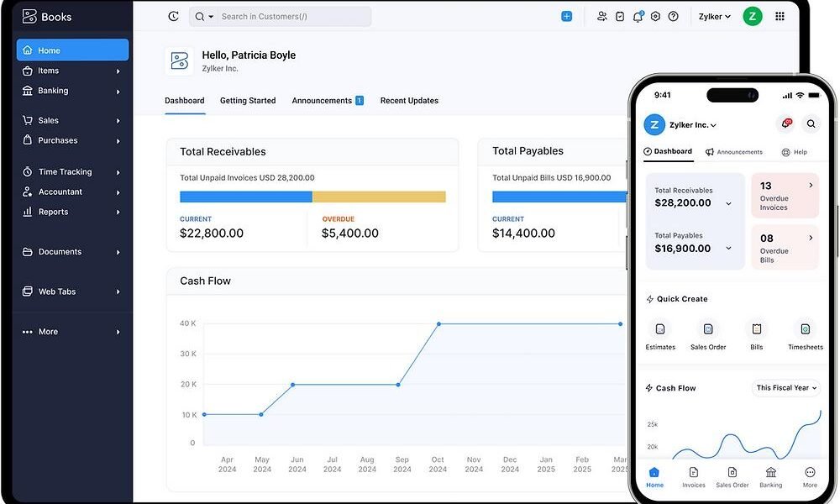Tap Sales Order in phone bottom navigation

[x=732, y=477]
